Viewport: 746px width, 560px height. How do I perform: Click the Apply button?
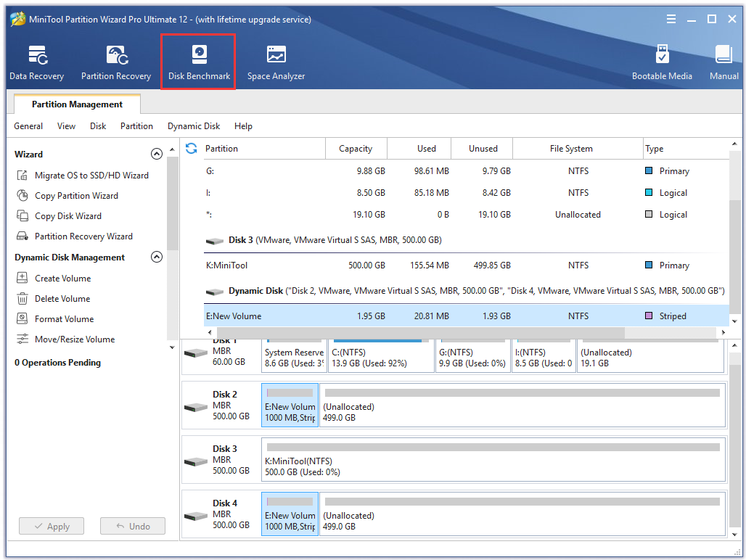coord(52,526)
